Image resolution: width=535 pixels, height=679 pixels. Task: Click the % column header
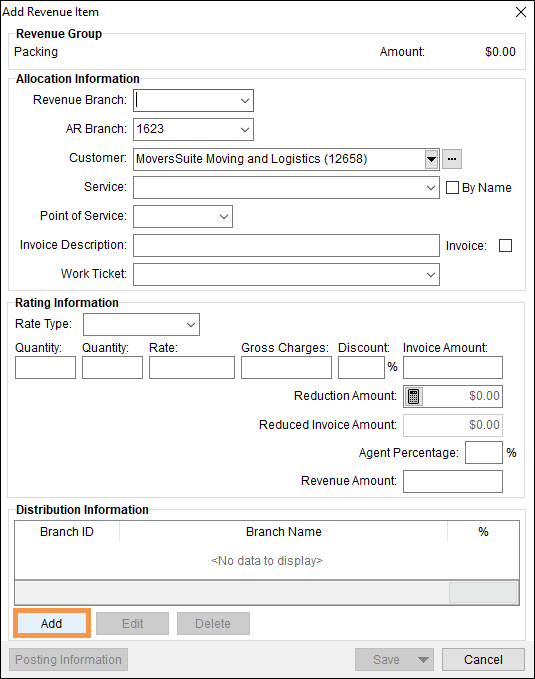click(483, 531)
